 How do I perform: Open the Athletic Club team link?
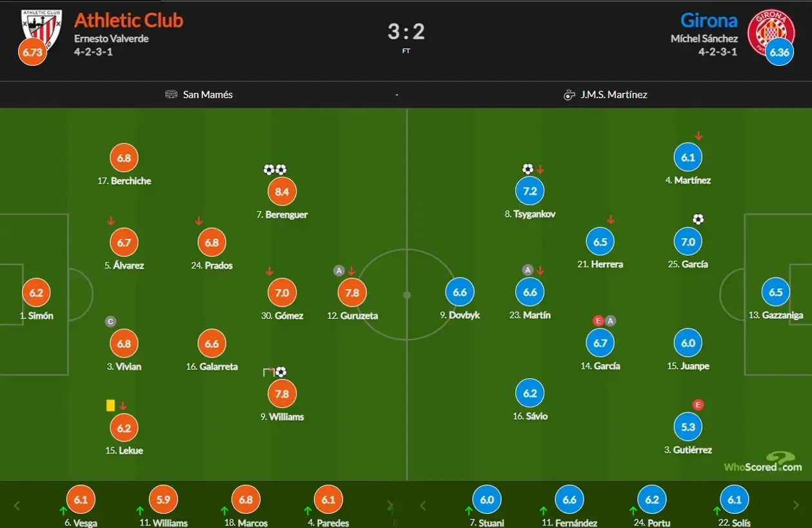coord(129,20)
